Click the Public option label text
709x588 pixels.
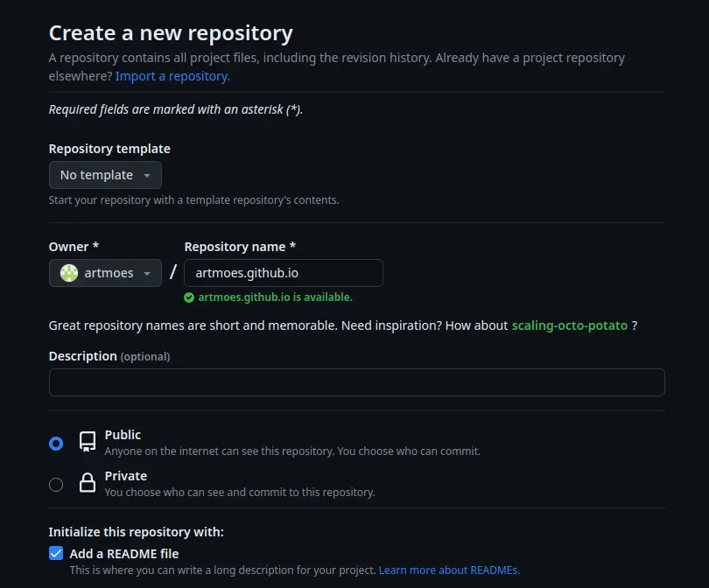pos(123,435)
